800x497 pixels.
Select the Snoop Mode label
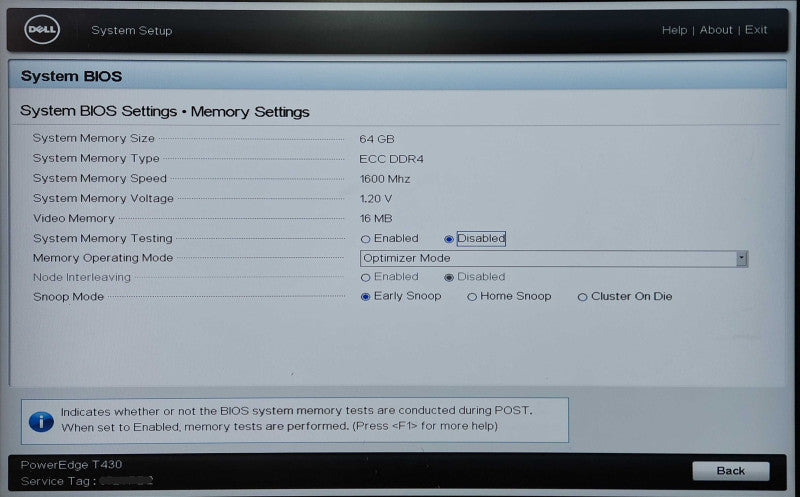point(68,296)
